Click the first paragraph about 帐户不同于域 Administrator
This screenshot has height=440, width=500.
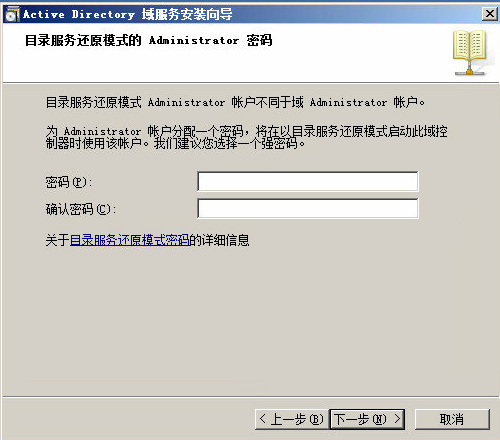(x=235, y=102)
